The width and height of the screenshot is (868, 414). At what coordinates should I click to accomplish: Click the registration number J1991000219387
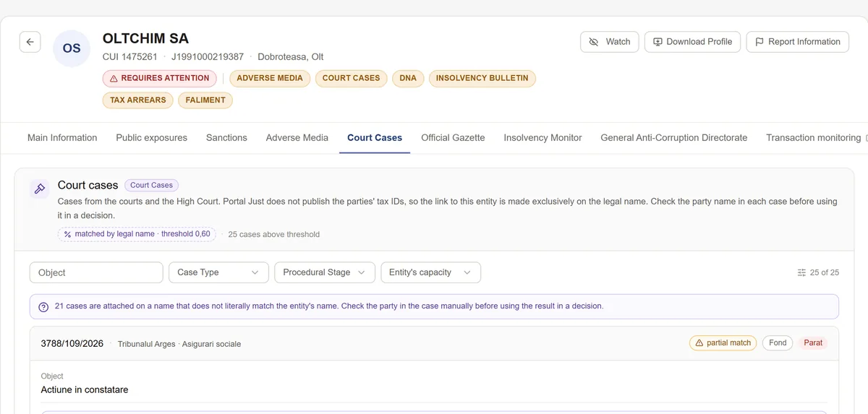pyautogui.click(x=208, y=56)
